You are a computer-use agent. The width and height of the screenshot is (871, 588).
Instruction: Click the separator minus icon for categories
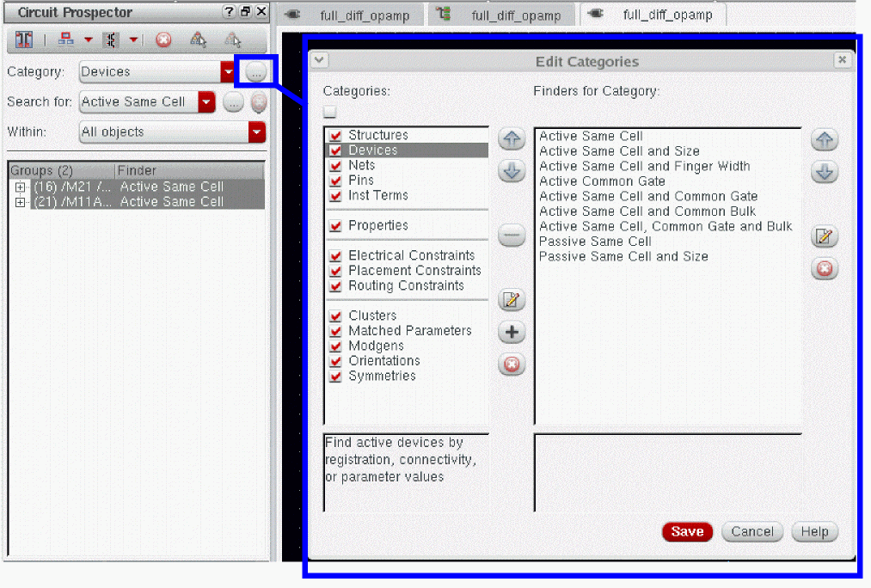tap(512, 235)
